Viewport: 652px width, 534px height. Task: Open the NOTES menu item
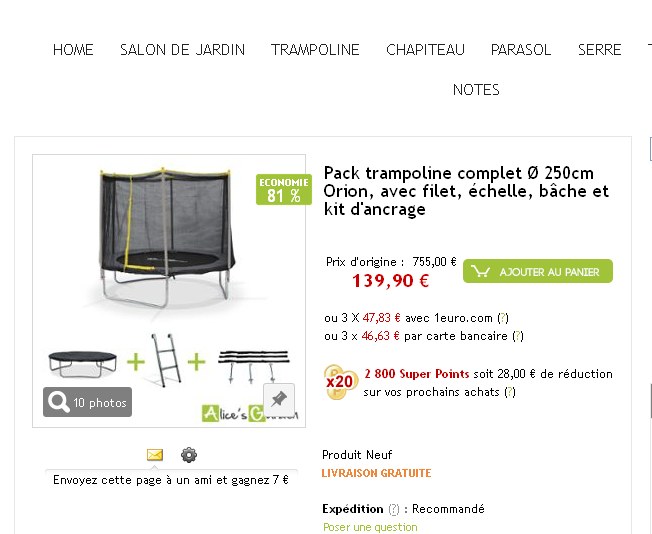476,90
